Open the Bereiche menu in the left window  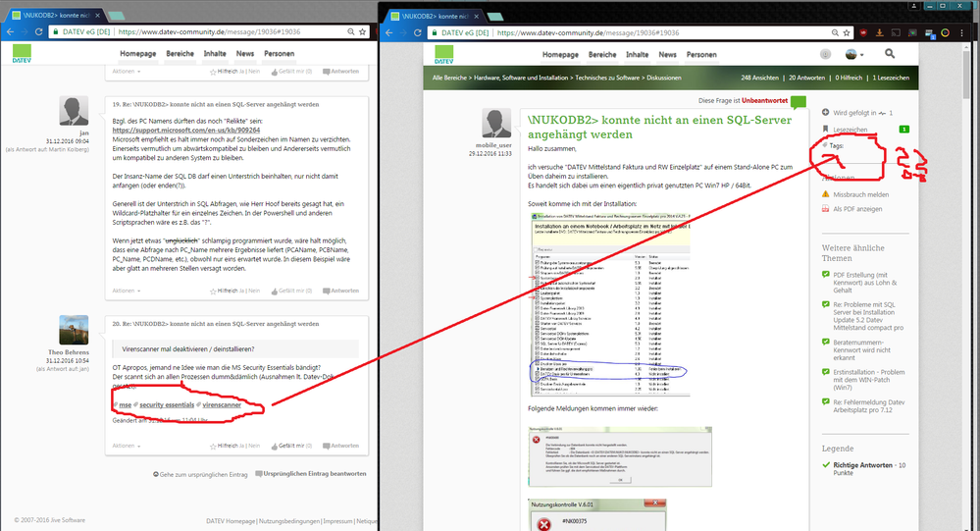(180, 54)
